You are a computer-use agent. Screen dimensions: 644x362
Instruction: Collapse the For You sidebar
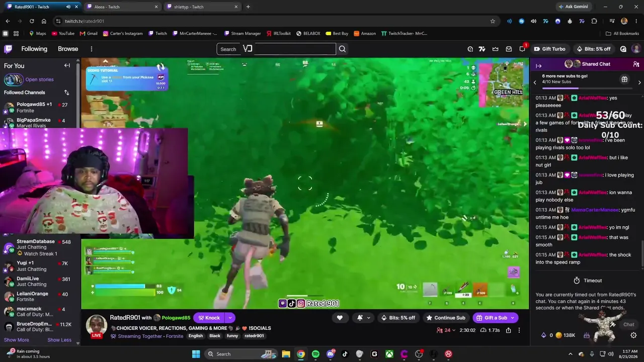67,65
